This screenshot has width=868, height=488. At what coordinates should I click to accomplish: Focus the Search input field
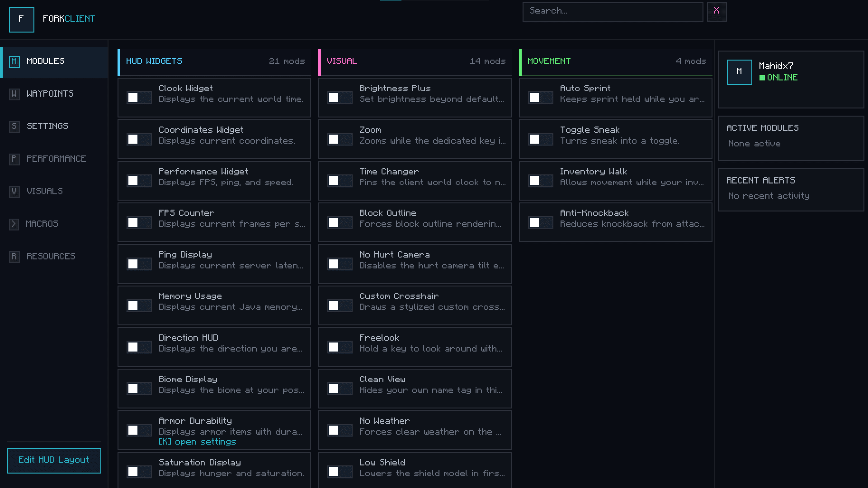click(613, 11)
